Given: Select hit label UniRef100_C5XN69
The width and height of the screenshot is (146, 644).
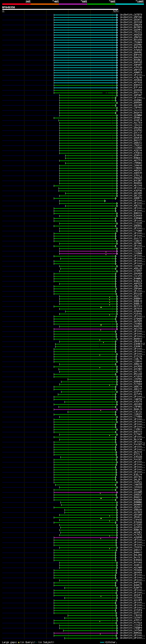Looking at the screenshot, I should (131, 42).
